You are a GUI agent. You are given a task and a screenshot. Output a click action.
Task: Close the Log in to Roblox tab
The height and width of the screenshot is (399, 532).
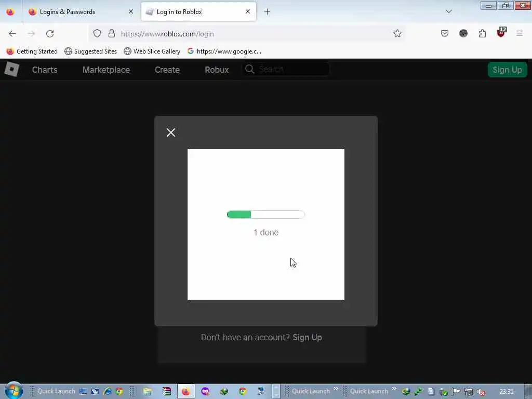(248, 11)
